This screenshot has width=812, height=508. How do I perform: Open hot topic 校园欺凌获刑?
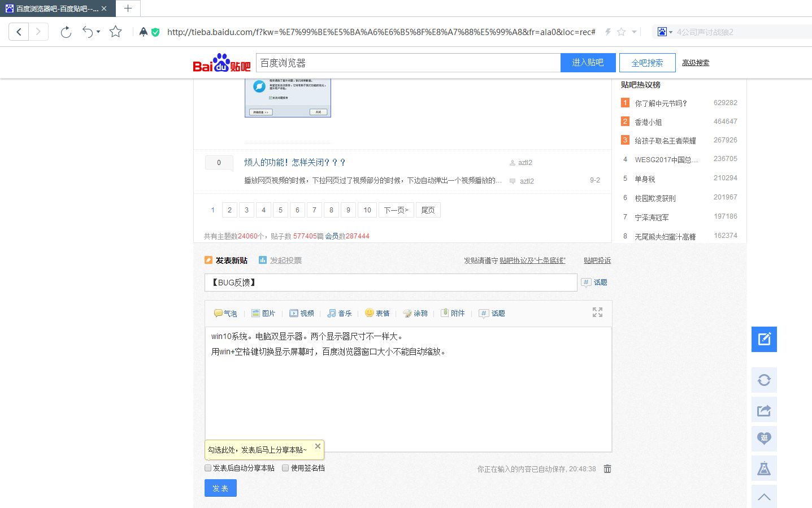click(655, 198)
